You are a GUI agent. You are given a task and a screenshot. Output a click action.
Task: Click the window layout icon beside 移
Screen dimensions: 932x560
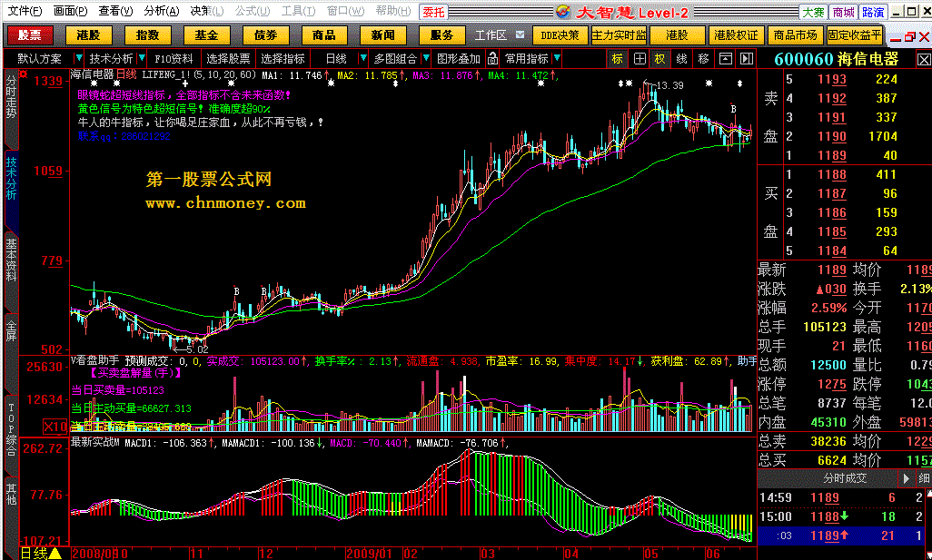click(x=725, y=59)
